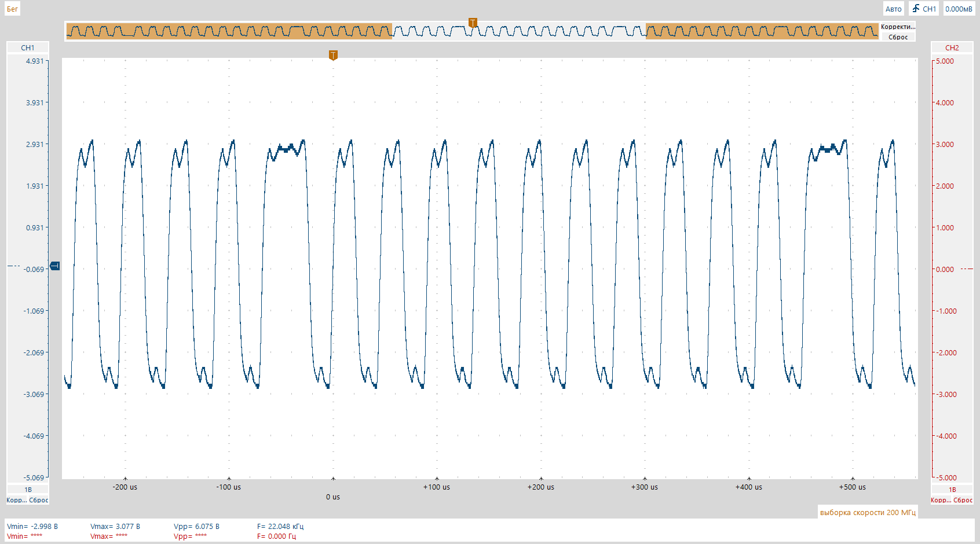Select the CH1 "Vpp= 6.075 В" measurement
Screen dimensions: 980x544
(196, 526)
